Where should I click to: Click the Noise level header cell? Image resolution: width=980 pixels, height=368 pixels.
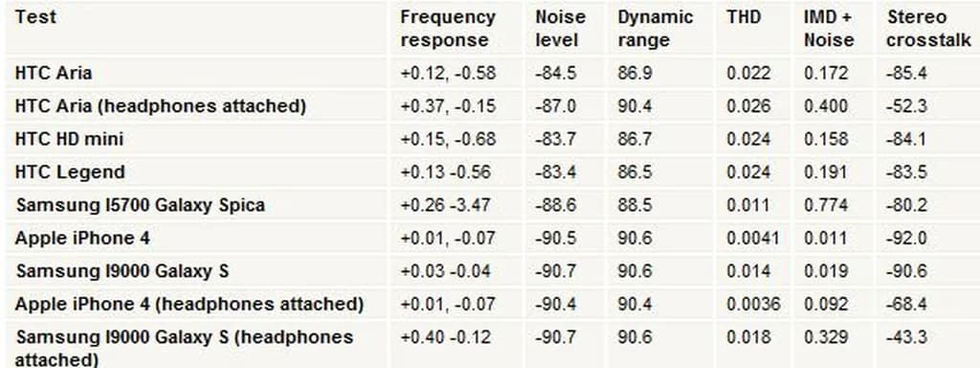click(x=560, y=28)
